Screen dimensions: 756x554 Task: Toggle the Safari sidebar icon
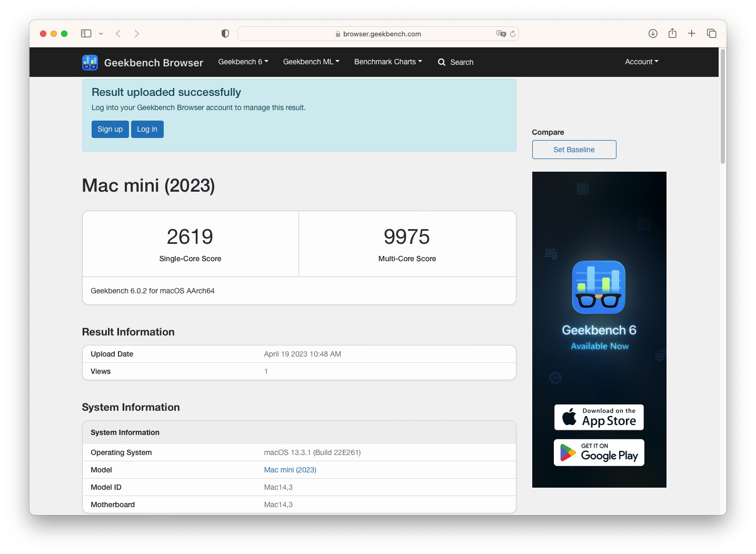(86, 34)
